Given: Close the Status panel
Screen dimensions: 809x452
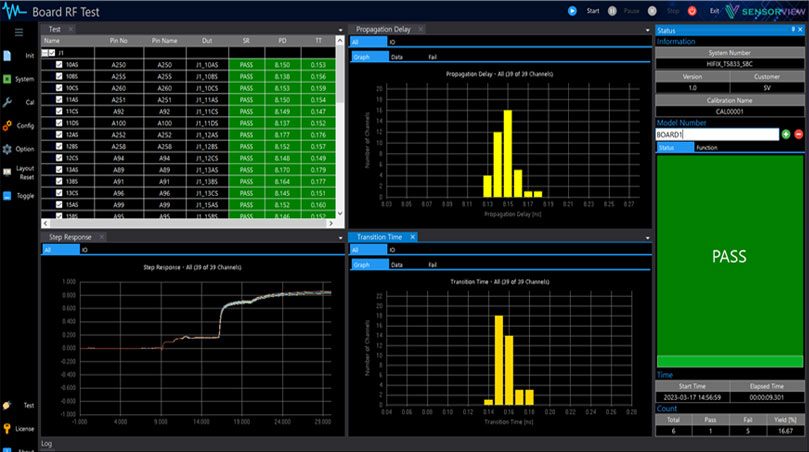Looking at the screenshot, I should [x=801, y=30].
